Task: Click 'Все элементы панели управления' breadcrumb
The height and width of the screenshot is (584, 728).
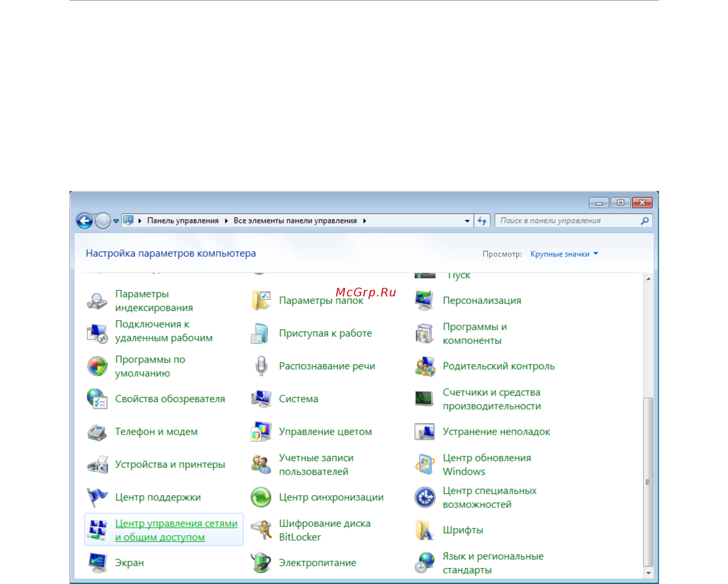Action: click(x=295, y=221)
